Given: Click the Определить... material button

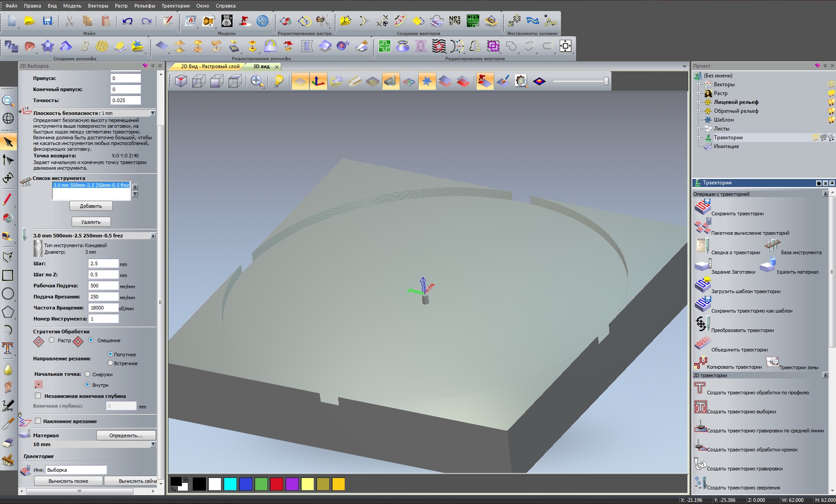Looking at the screenshot, I should point(126,435).
